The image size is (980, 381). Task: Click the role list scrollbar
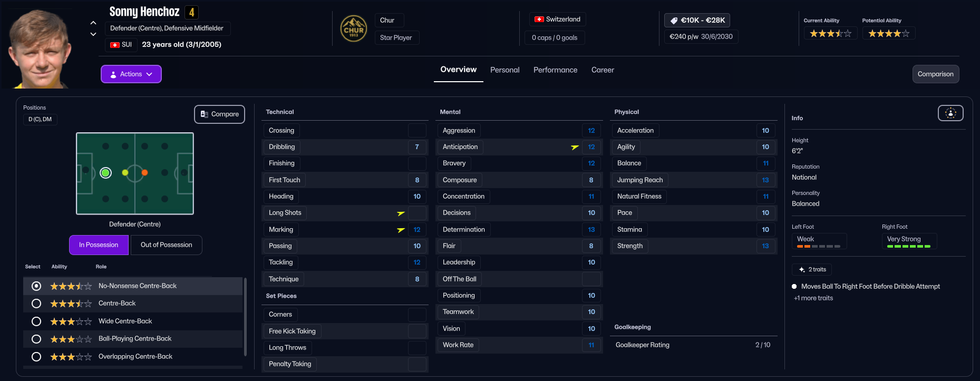point(245,316)
